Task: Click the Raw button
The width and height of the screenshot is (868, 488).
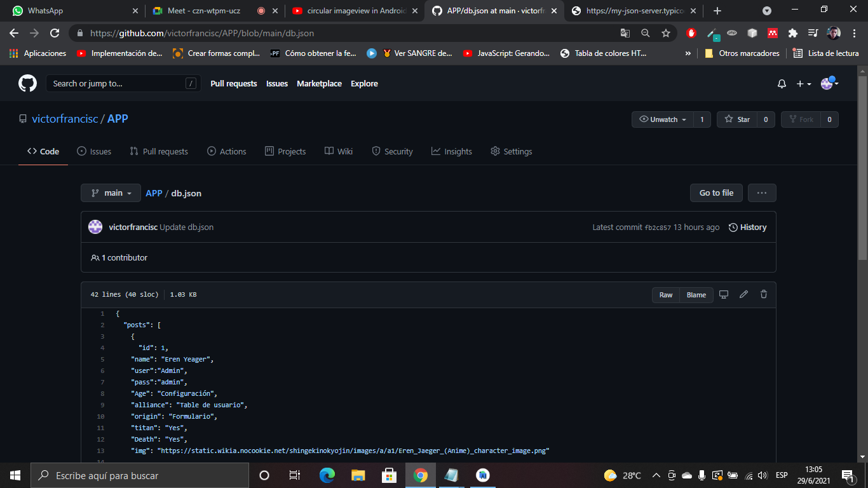Action: (x=666, y=295)
